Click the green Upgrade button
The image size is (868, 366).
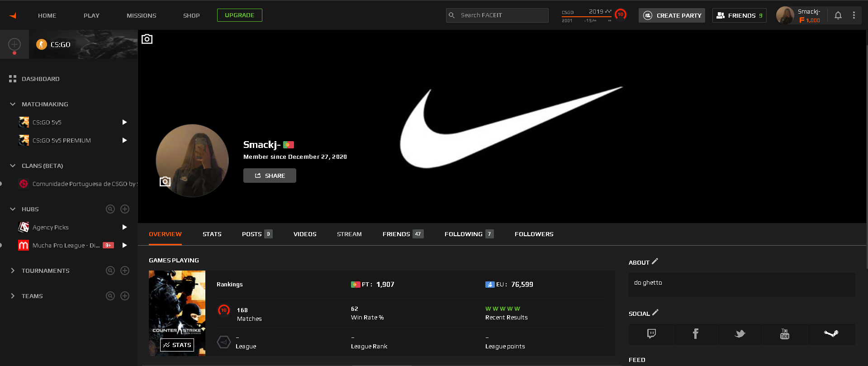(x=240, y=15)
